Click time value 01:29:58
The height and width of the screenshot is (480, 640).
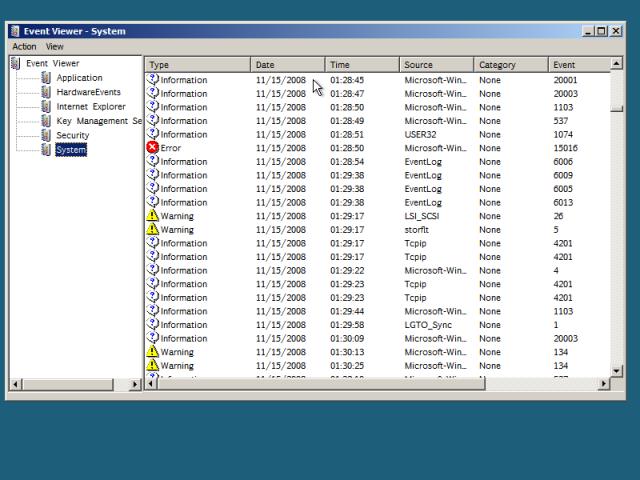point(347,325)
